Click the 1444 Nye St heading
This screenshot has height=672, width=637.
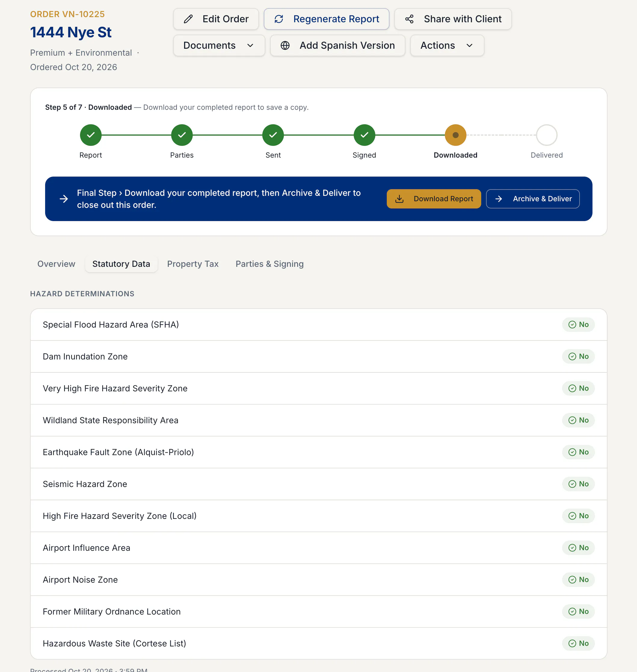(71, 32)
